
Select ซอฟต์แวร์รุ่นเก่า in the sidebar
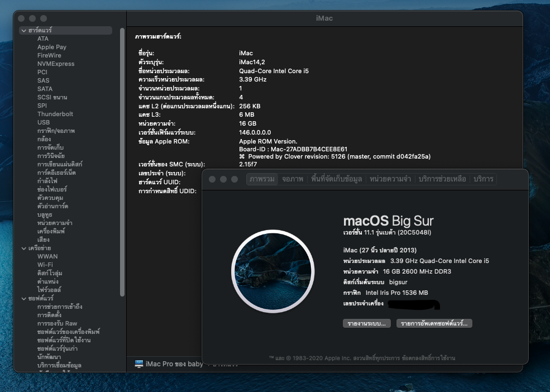coord(57,349)
